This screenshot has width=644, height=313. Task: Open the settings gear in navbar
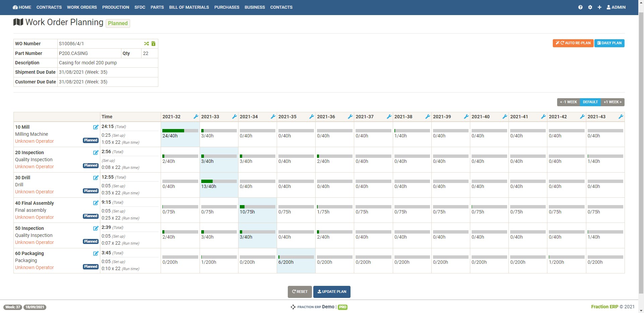pos(590,7)
